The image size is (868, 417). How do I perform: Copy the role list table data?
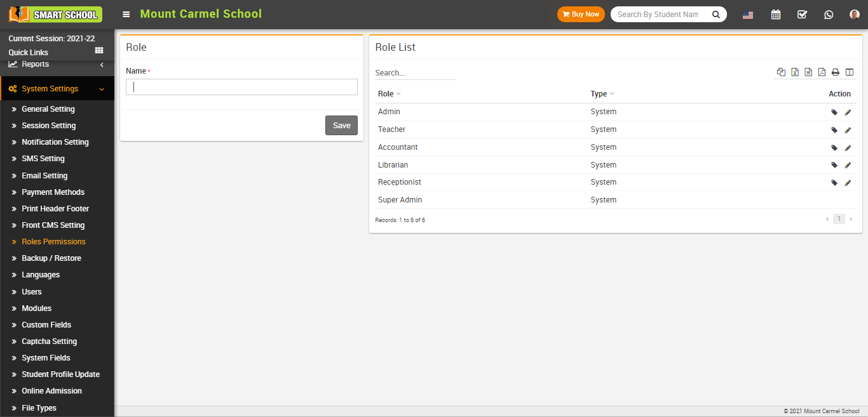pos(782,72)
